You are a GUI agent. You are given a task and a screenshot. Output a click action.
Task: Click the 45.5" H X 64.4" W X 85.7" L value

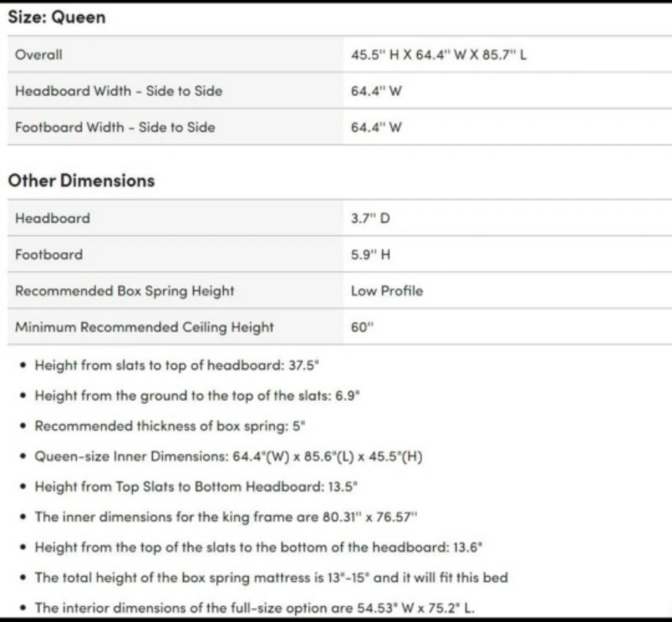pos(439,55)
